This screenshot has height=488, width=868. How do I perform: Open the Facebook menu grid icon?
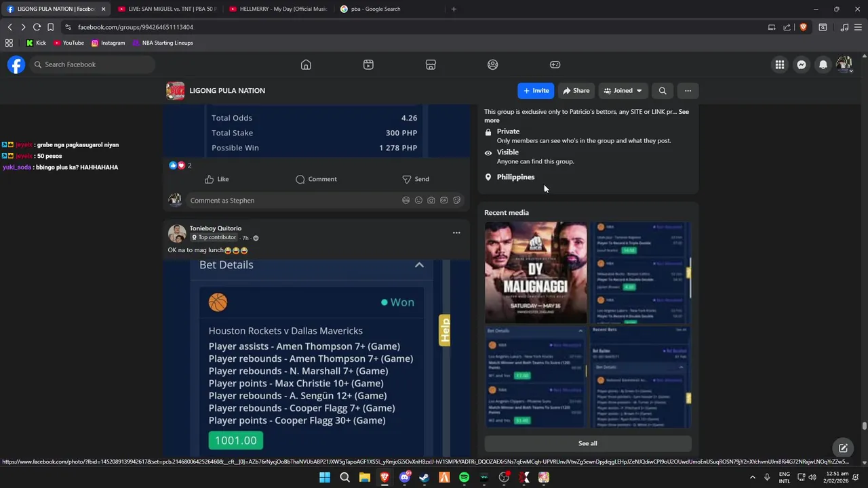(780, 64)
